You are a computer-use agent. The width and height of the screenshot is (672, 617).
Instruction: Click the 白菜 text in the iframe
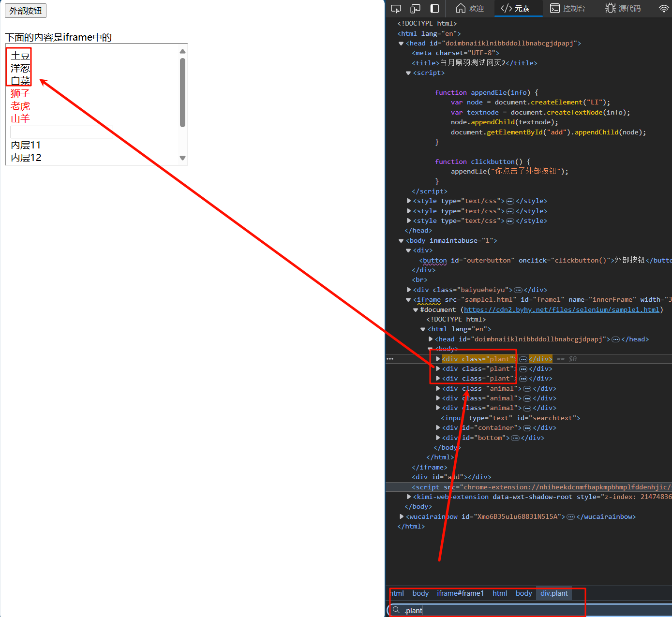coord(20,81)
